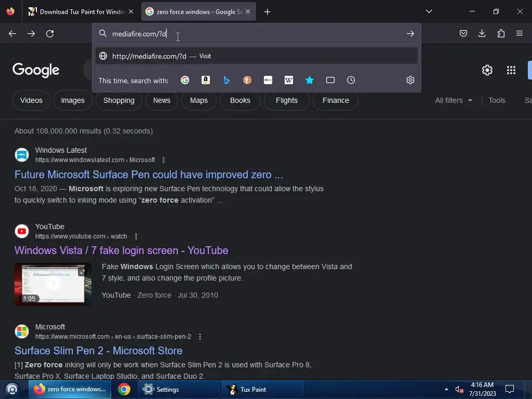
Task: Open search settings gear in dropdown
Action: pyautogui.click(x=410, y=80)
